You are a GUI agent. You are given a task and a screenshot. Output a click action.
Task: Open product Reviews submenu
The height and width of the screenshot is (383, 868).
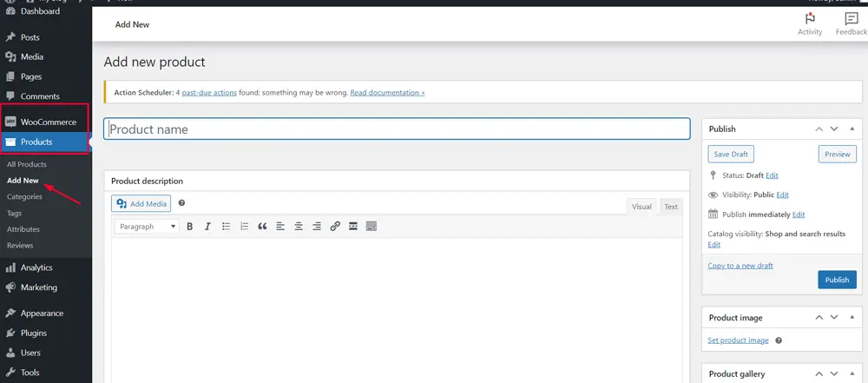20,245
